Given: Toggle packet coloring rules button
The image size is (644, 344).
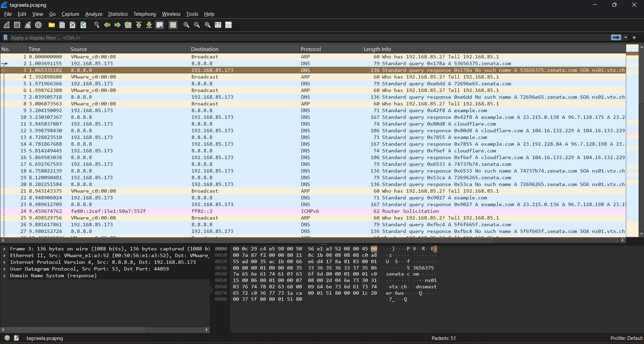Looking at the screenshot, I should coord(173,25).
